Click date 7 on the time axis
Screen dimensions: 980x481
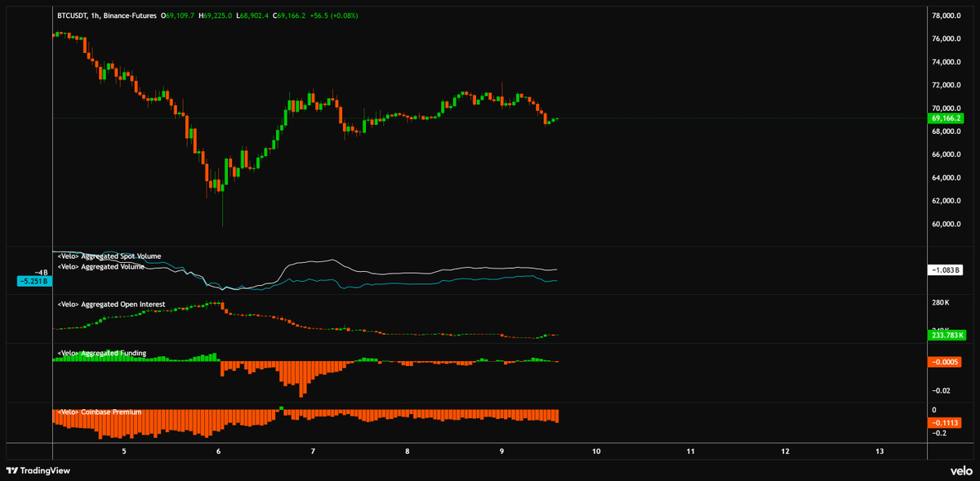click(x=313, y=451)
